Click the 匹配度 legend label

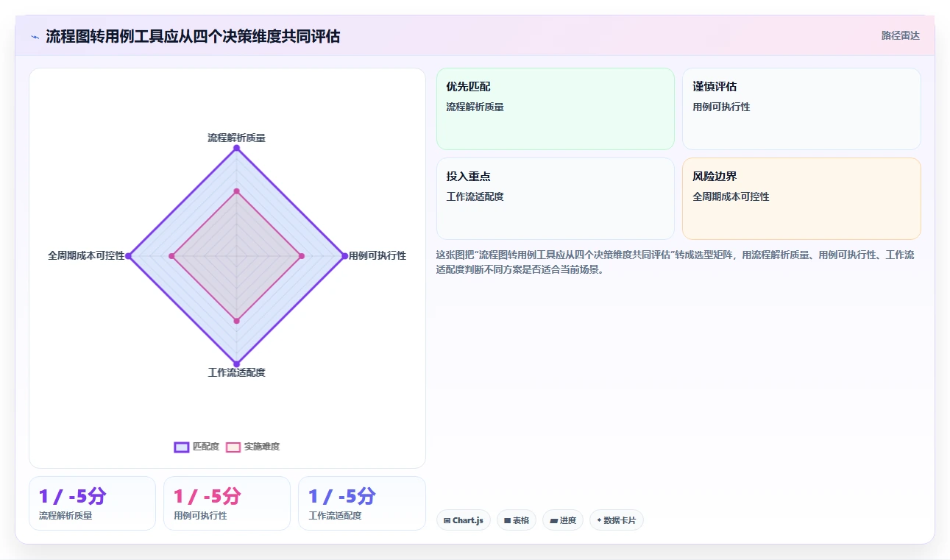(206, 447)
